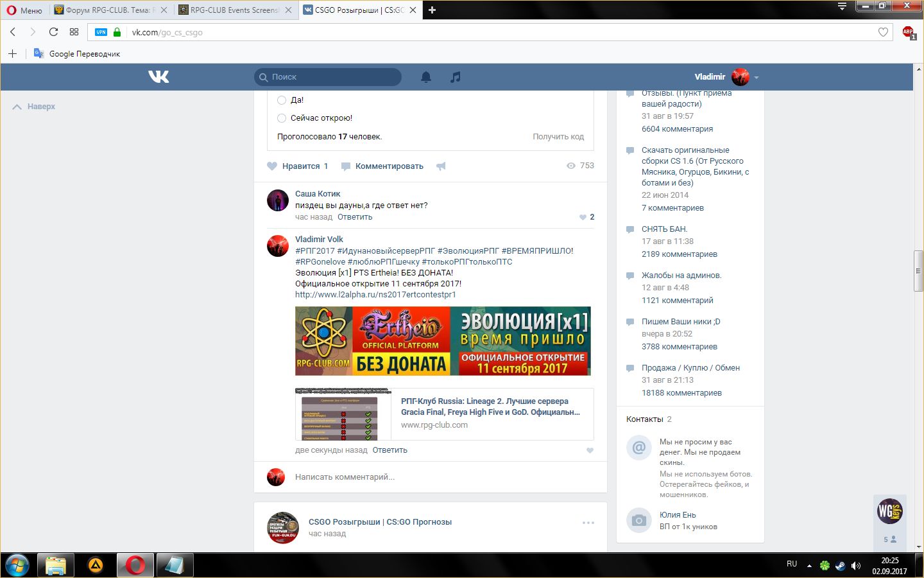
Task: Open Windows Start button
Action: (17, 565)
